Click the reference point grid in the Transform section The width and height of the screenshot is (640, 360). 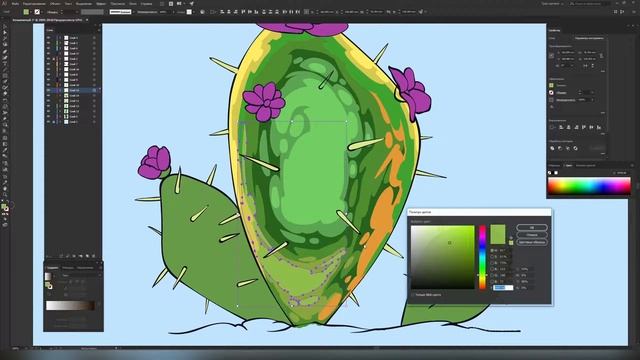551,56
